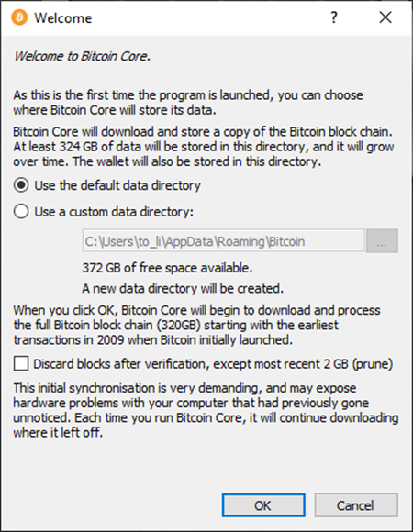Viewport: 413px width, 532px height.
Task: Click the orange Bitcoin logo icon
Action: (19, 17)
